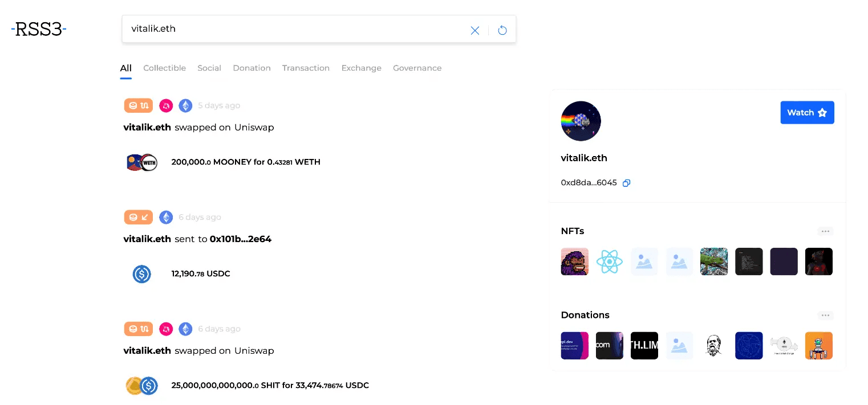Open the black "TH.LIM" donation thumbnail
The image size is (868, 405).
pos(644,346)
